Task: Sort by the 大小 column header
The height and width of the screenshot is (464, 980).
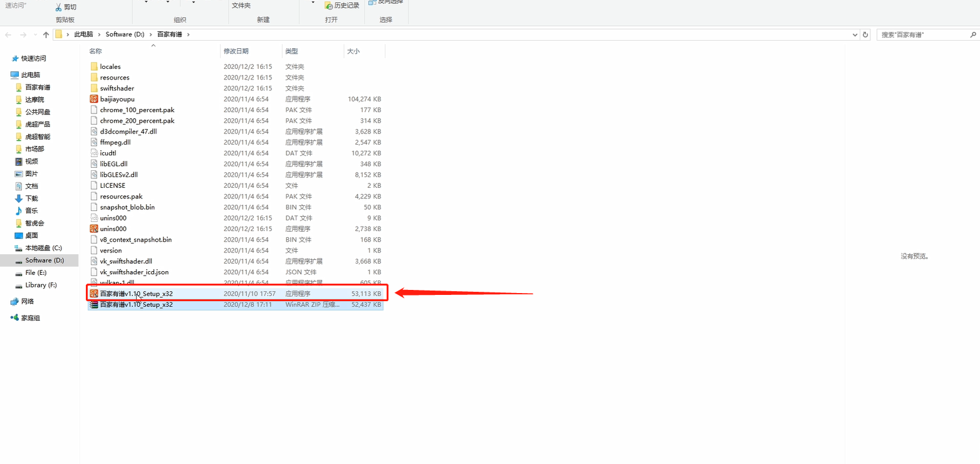Action: 353,51
